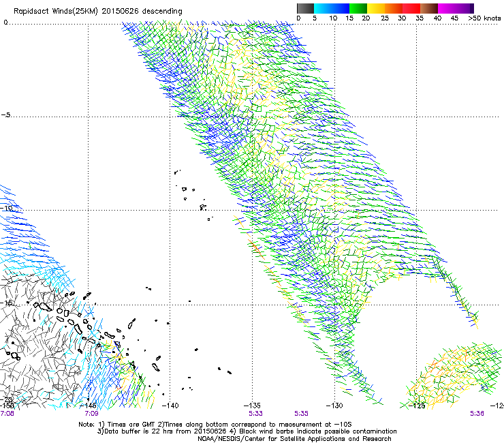The image size is (504, 443).
Task: Click the '-135' longitude axis label
Action: click(x=252, y=406)
